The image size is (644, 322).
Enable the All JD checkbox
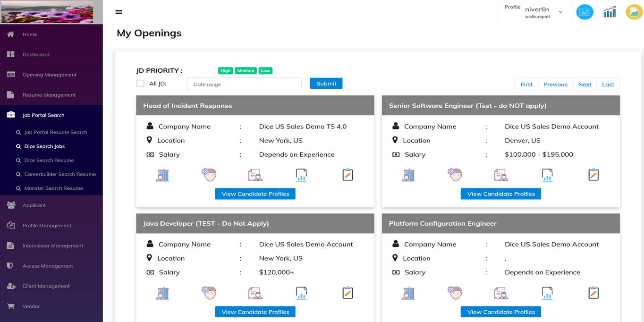[x=140, y=84]
